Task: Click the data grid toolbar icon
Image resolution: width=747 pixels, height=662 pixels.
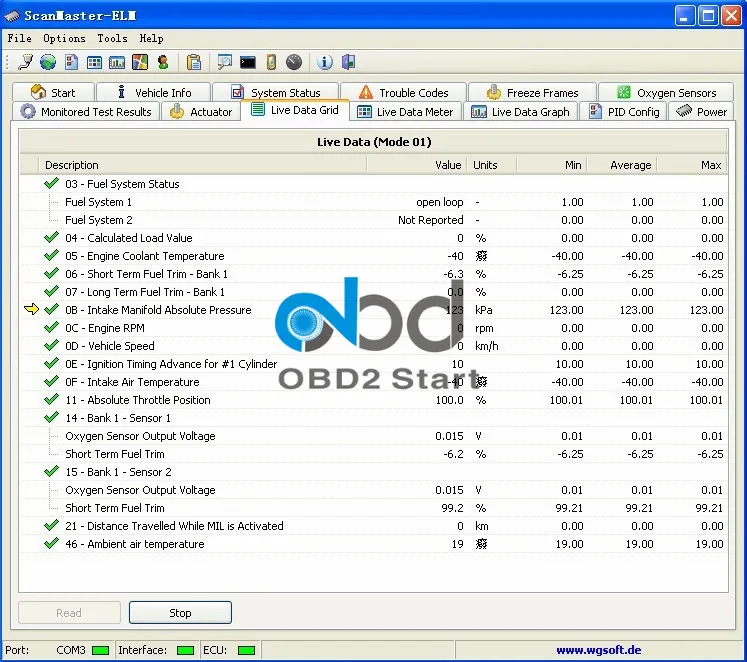Action: 94,62
